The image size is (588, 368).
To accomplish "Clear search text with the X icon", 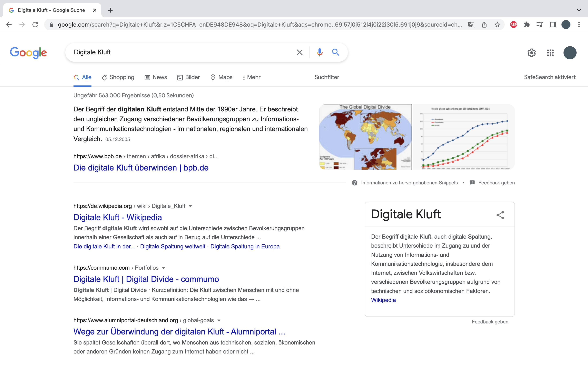I will tap(300, 52).
